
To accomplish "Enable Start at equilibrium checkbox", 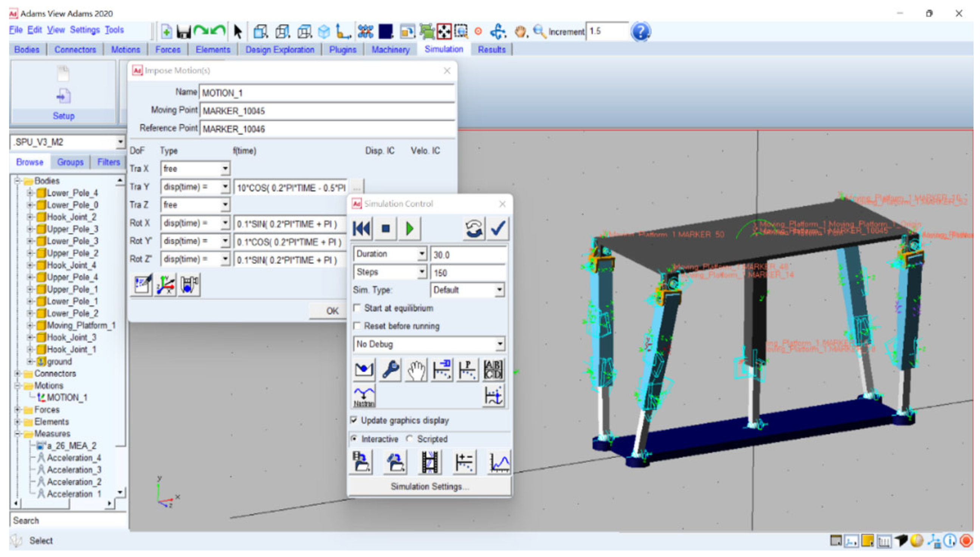I will (x=357, y=308).
